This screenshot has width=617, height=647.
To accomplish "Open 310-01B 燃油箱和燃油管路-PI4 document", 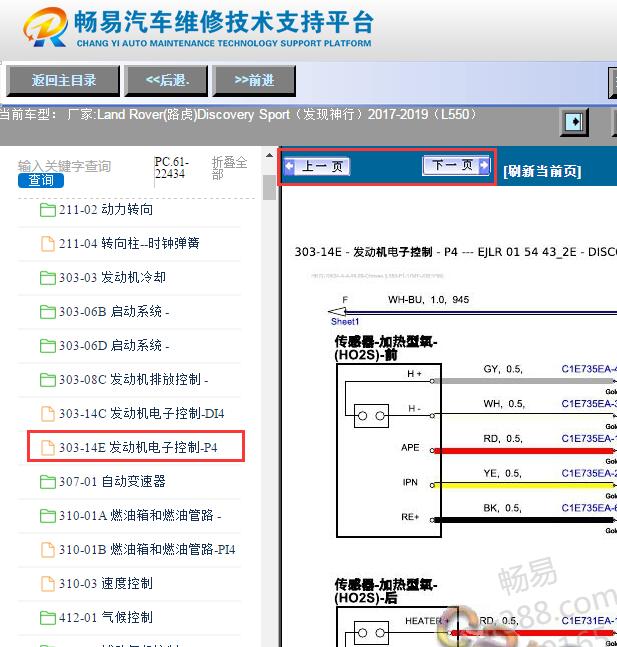I will coord(147,550).
